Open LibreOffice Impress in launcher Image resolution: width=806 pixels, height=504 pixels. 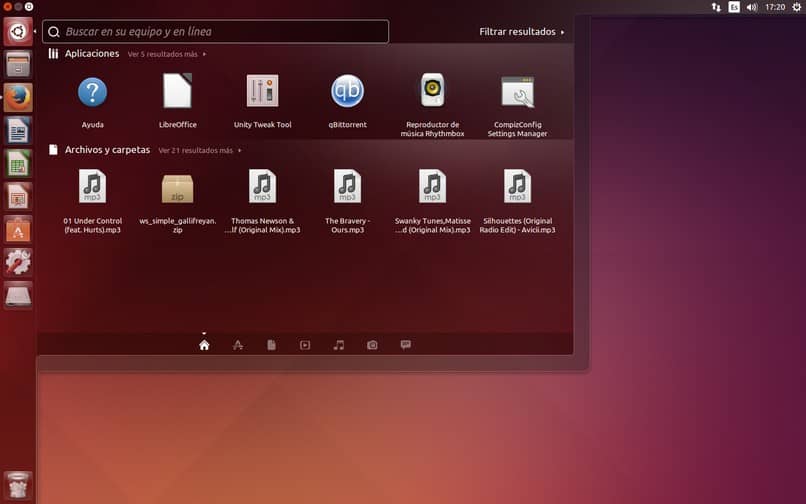pyautogui.click(x=18, y=196)
